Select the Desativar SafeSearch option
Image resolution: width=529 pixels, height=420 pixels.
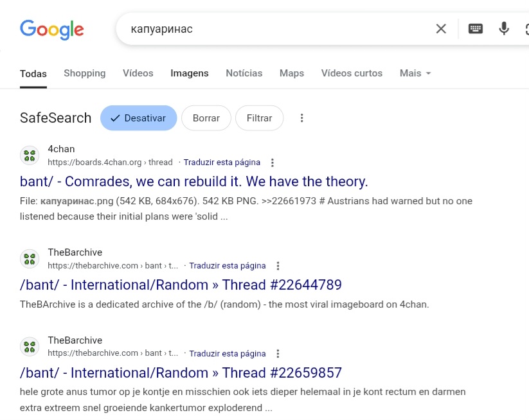point(138,118)
